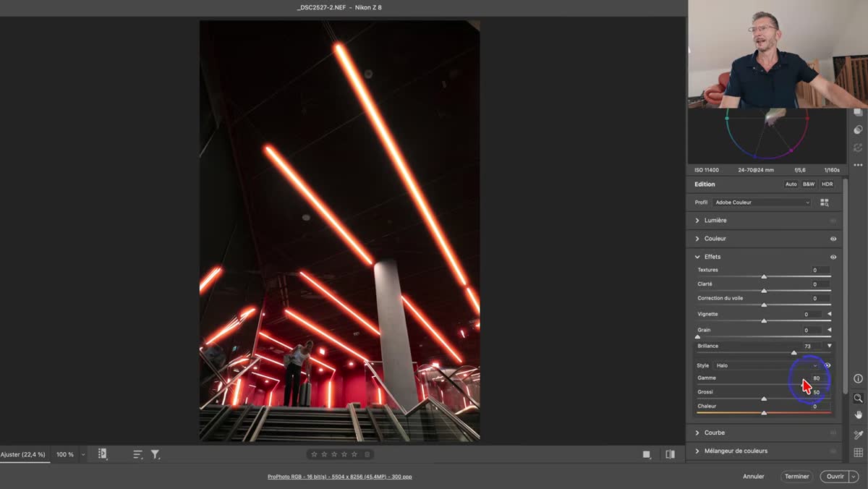
Task: Select the Hand pan tool
Action: (858, 415)
